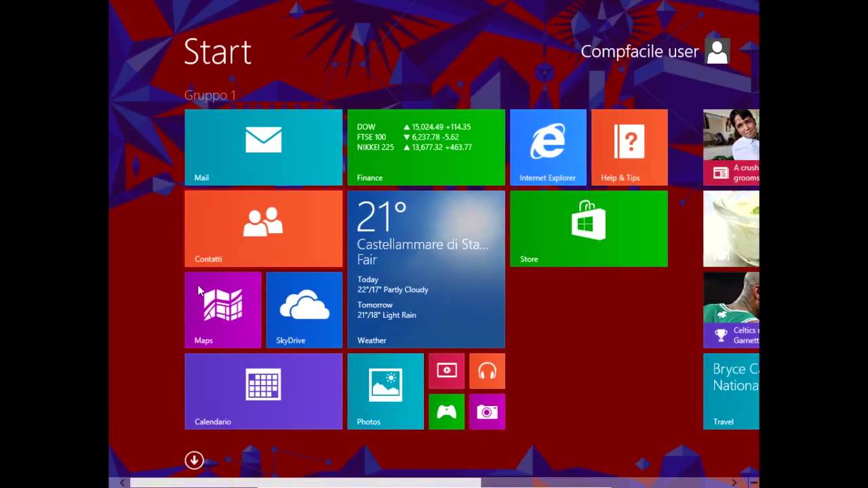Click the Compfacile user account name
The image size is (868, 488).
click(639, 52)
